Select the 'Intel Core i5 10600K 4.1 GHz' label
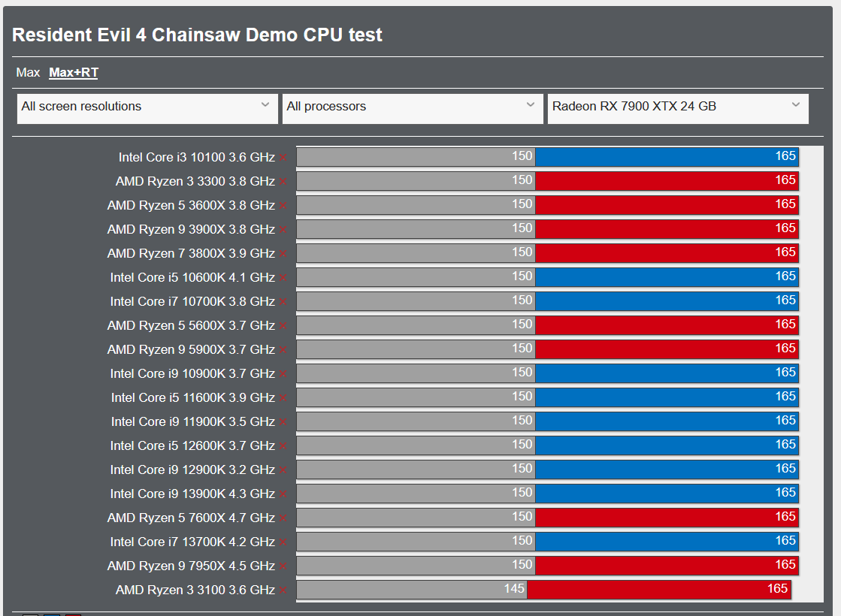Screen dimensions: 841x616 192,277
